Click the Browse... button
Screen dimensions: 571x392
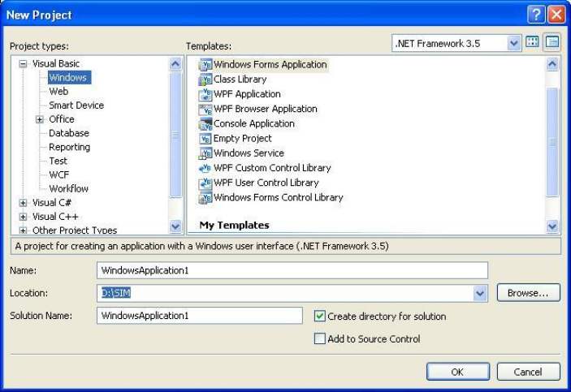coord(528,293)
